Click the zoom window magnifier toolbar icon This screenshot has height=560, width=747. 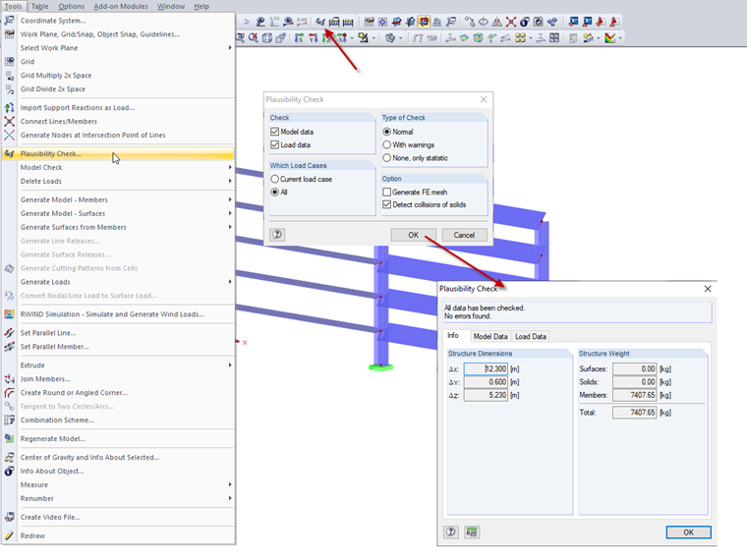point(240,38)
